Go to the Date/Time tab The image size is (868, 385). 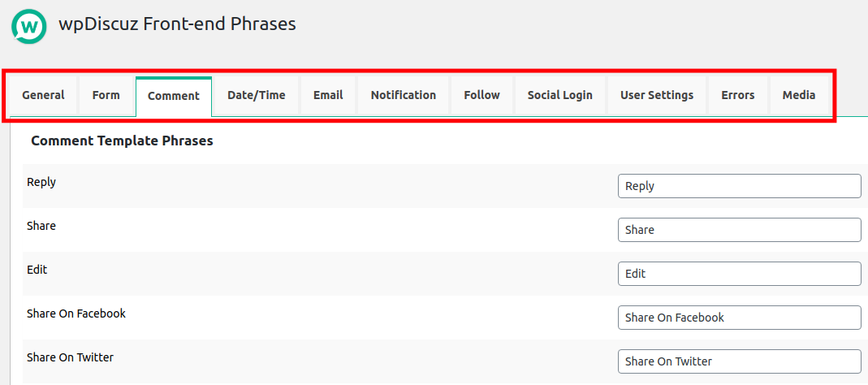tap(257, 95)
